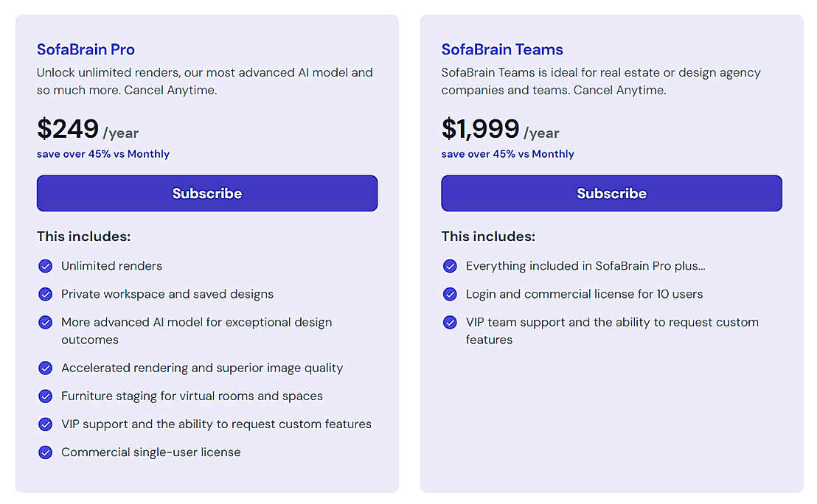This screenshot has width=817, height=504.
Task: Click the checkmark for VIP support feature
Action: [45, 424]
